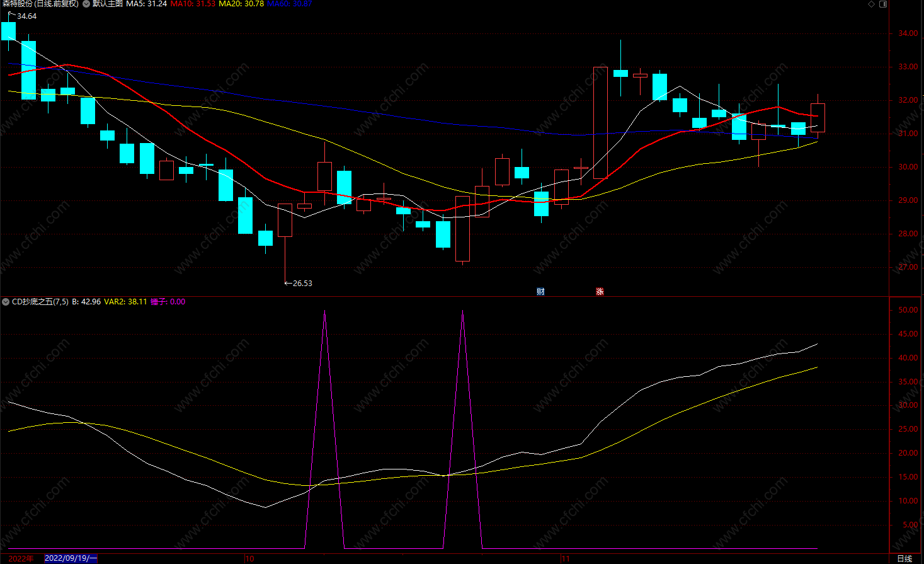Click the 34.64 high price label
This screenshot has width=924, height=564.
point(27,16)
